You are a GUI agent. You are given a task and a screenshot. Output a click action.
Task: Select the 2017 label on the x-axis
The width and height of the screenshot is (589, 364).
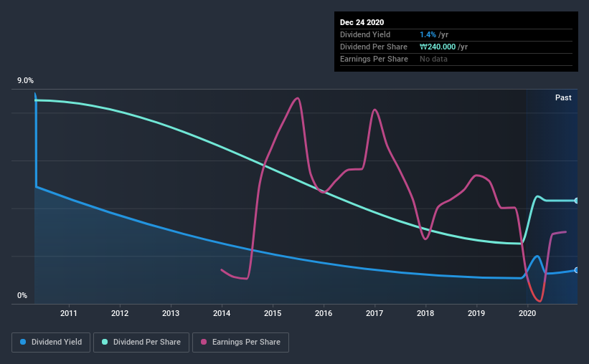(374, 313)
